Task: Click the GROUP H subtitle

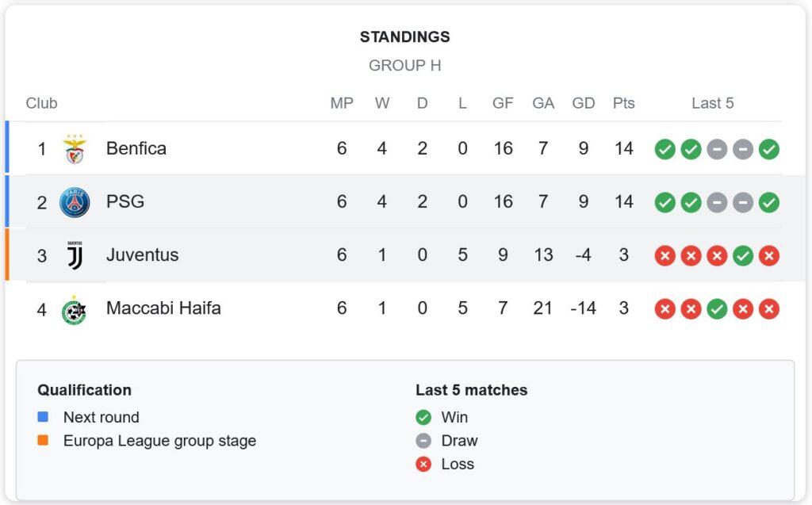Action: point(404,66)
